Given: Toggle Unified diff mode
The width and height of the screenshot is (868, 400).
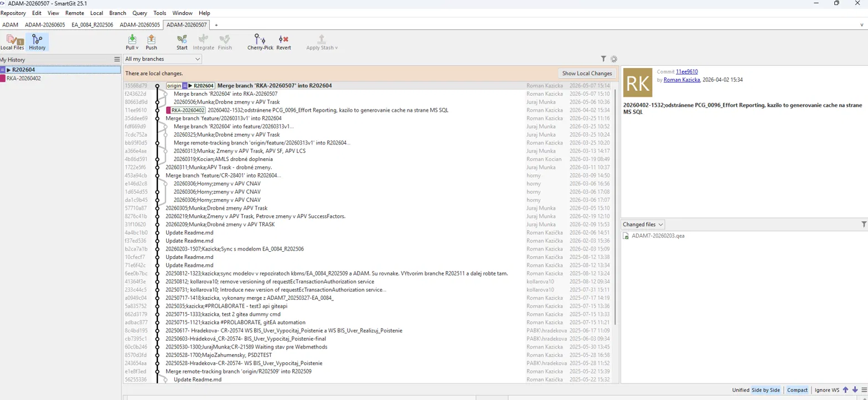Looking at the screenshot, I should tap(740, 390).
